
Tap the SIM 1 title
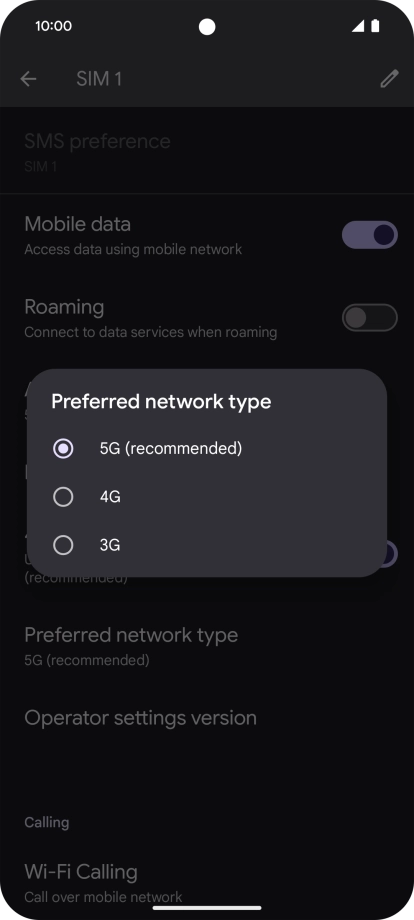pyautogui.click(x=99, y=79)
